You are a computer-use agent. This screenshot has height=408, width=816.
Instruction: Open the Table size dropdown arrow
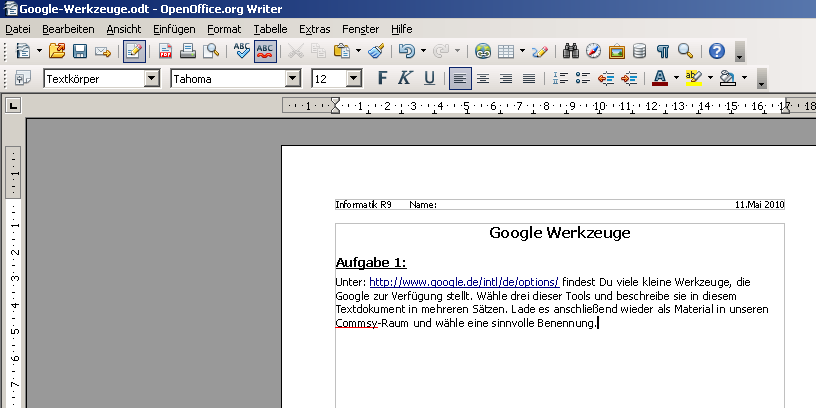[522, 51]
